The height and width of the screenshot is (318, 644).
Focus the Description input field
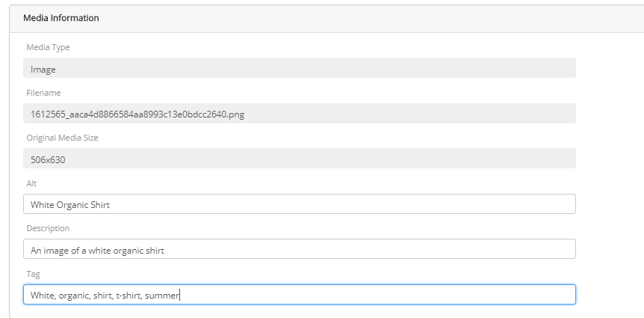coord(299,249)
